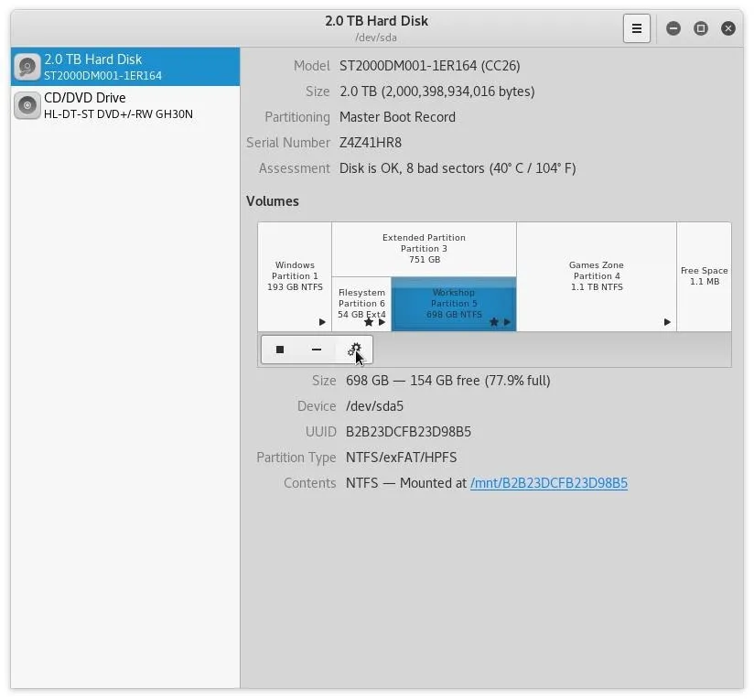This screenshot has width=754, height=700.
Task: Select HL-DT-ST DVD+/-RW GH30N device entry
Action: point(118,114)
